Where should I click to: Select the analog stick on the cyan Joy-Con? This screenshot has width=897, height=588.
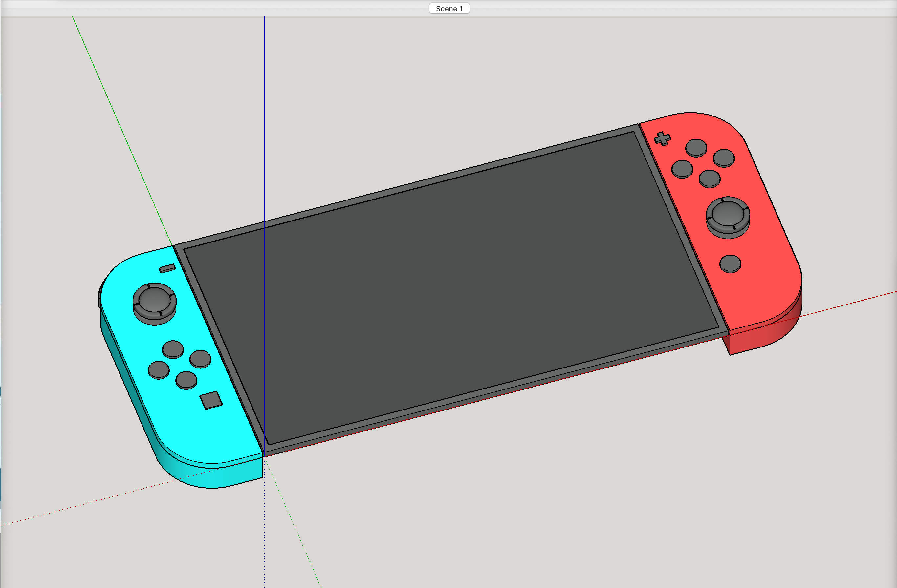click(x=155, y=304)
